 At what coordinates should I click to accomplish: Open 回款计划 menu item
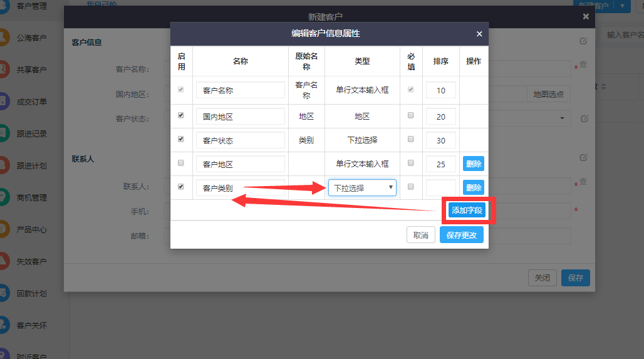point(31,294)
